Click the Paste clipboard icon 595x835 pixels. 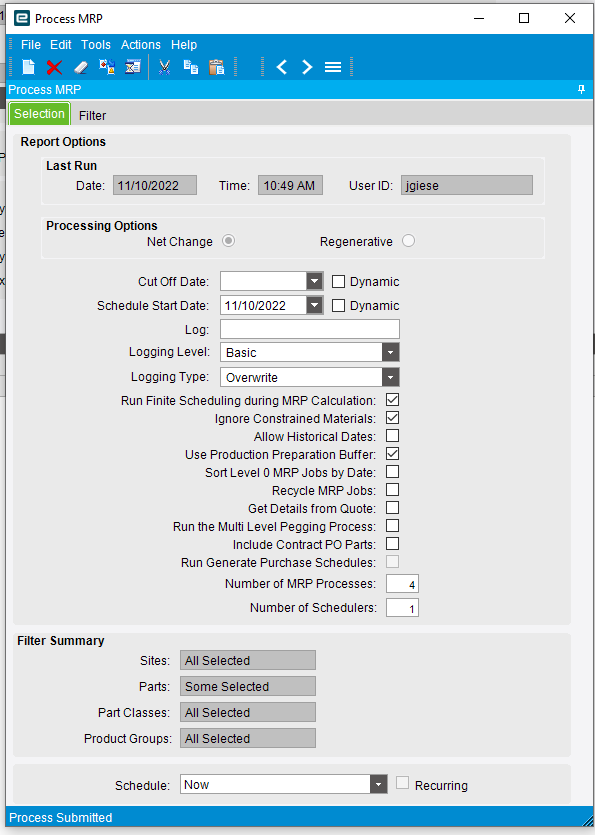click(x=217, y=67)
